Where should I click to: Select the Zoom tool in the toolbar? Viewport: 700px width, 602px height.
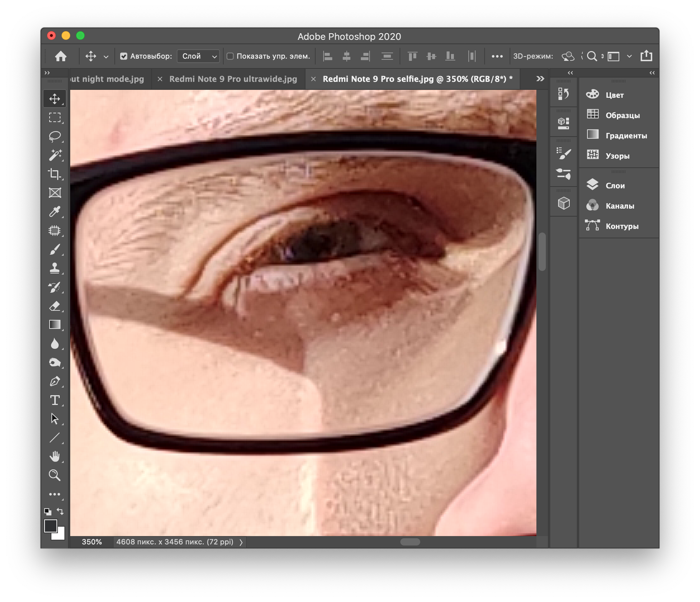pyautogui.click(x=55, y=475)
